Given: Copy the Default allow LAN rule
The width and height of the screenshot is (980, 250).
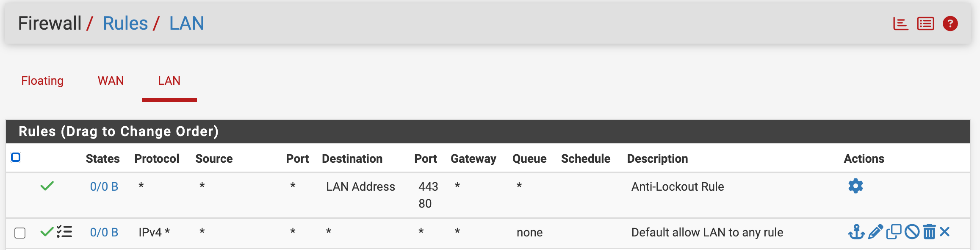Looking at the screenshot, I should [894, 232].
